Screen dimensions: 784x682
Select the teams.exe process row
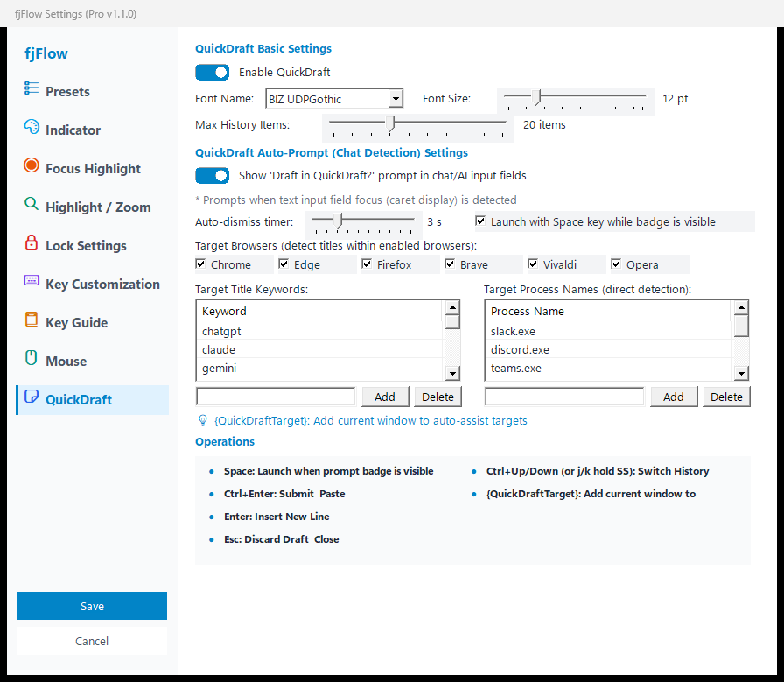pyautogui.click(x=608, y=369)
